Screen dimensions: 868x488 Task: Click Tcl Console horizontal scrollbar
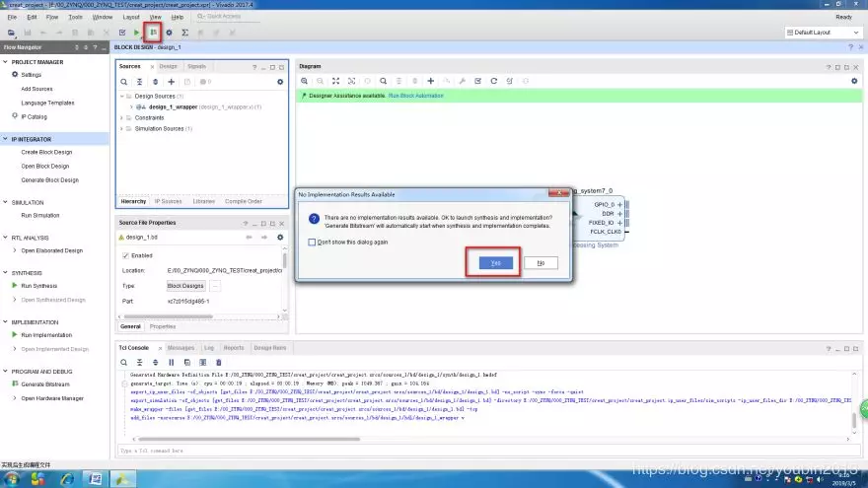coord(250,440)
